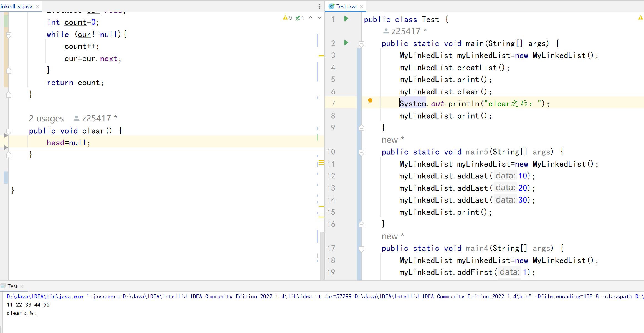Click 'myLinkedList.print();' on line 5
Image resolution: width=644 pixels, height=333 pixels.
pos(445,80)
